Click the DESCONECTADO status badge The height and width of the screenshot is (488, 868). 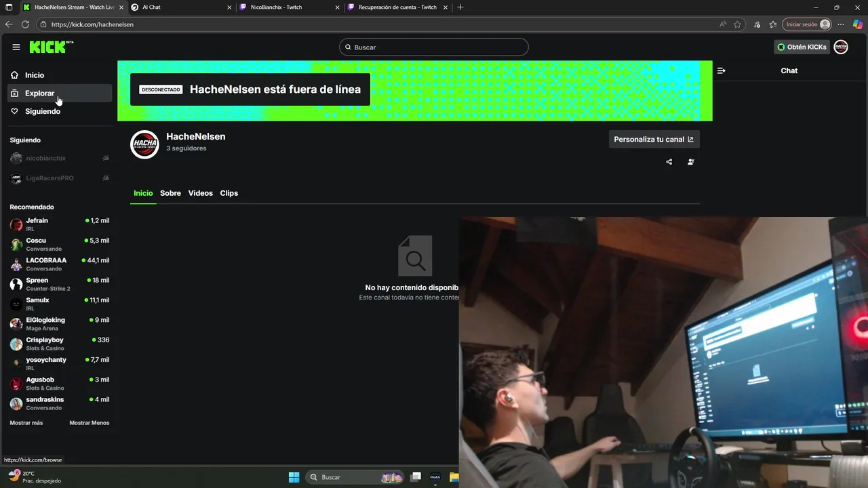tap(161, 89)
